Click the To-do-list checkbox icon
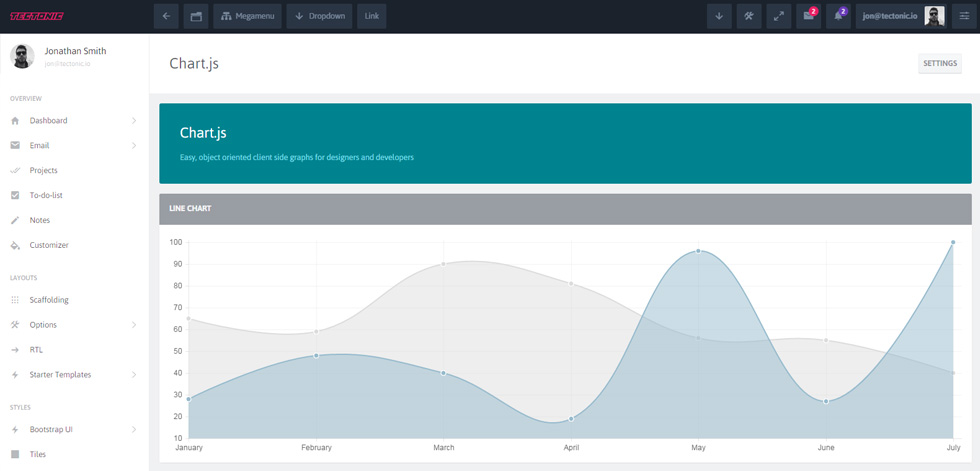 (15, 196)
